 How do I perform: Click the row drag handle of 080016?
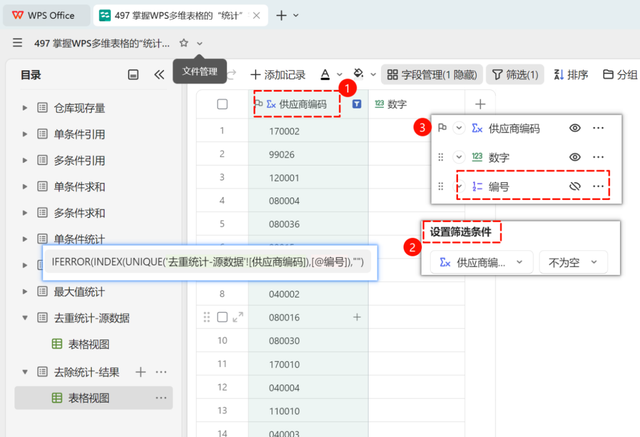[207, 317]
